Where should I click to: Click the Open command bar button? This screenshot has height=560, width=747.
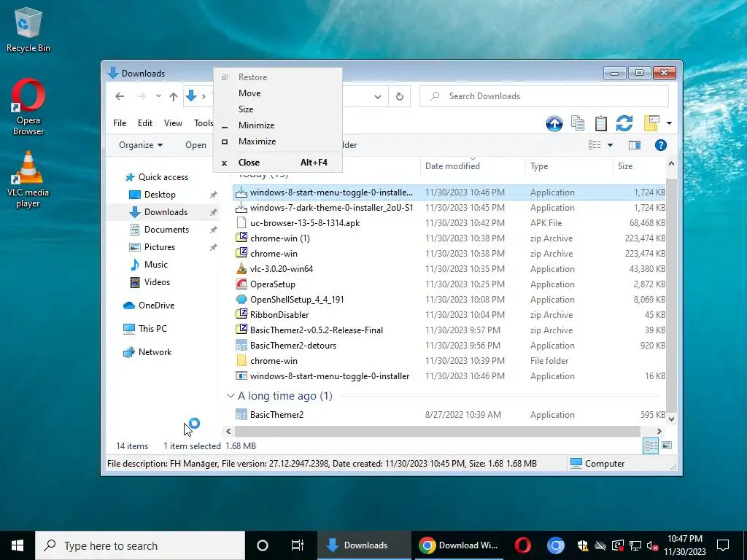click(x=196, y=145)
